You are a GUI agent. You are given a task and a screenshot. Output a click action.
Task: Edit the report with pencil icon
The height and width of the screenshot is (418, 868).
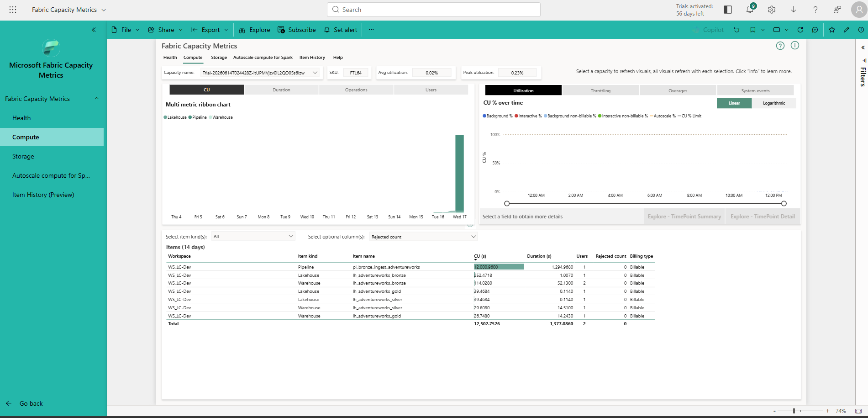(847, 30)
